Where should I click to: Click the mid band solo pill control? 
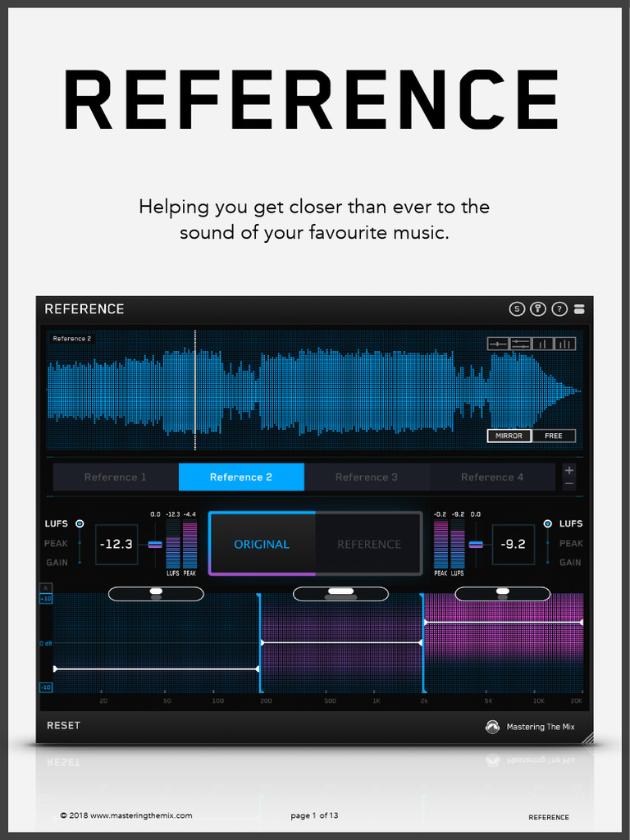pos(340,594)
